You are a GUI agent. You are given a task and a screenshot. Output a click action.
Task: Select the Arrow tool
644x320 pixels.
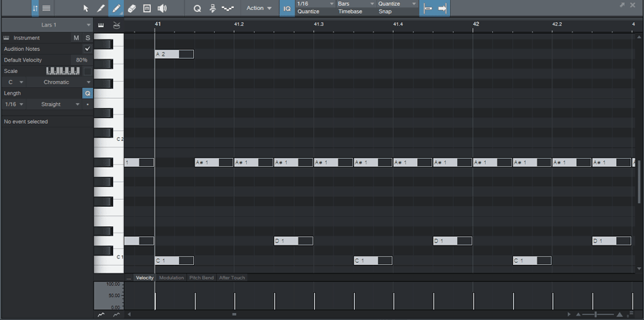(86, 8)
